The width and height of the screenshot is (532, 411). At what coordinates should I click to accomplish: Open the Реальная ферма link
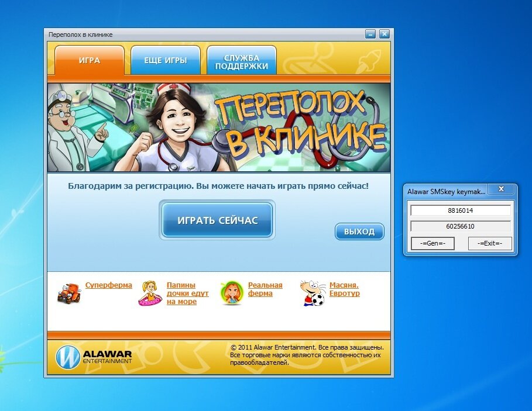[265, 289]
